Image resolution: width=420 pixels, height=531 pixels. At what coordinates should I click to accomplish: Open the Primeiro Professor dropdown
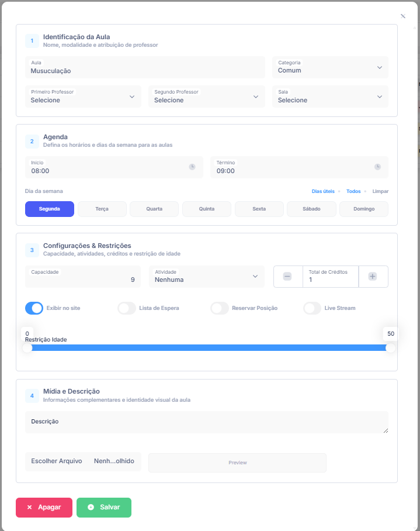(83, 96)
